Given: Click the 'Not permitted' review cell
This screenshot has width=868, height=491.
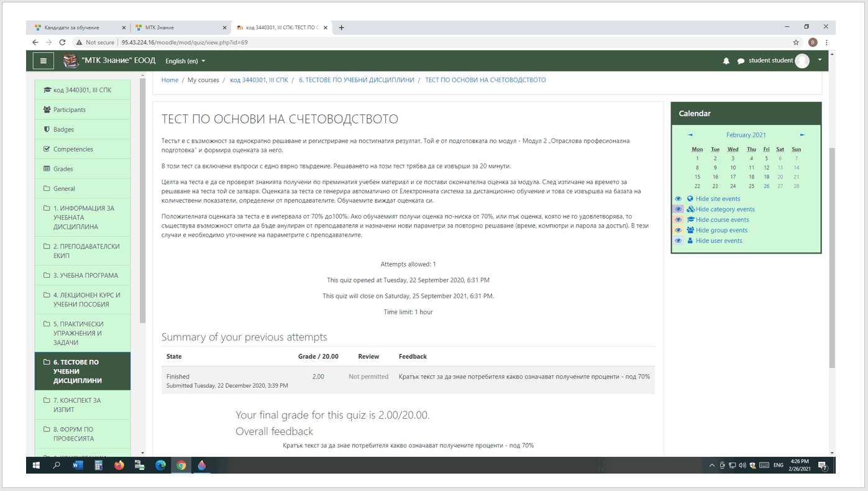Looking at the screenshot, I should click(368, 377).
